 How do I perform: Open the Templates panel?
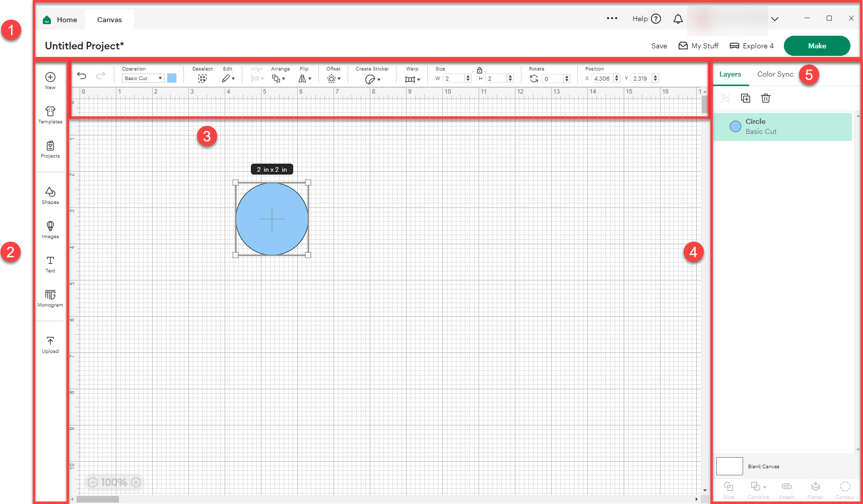click(50, 115)
